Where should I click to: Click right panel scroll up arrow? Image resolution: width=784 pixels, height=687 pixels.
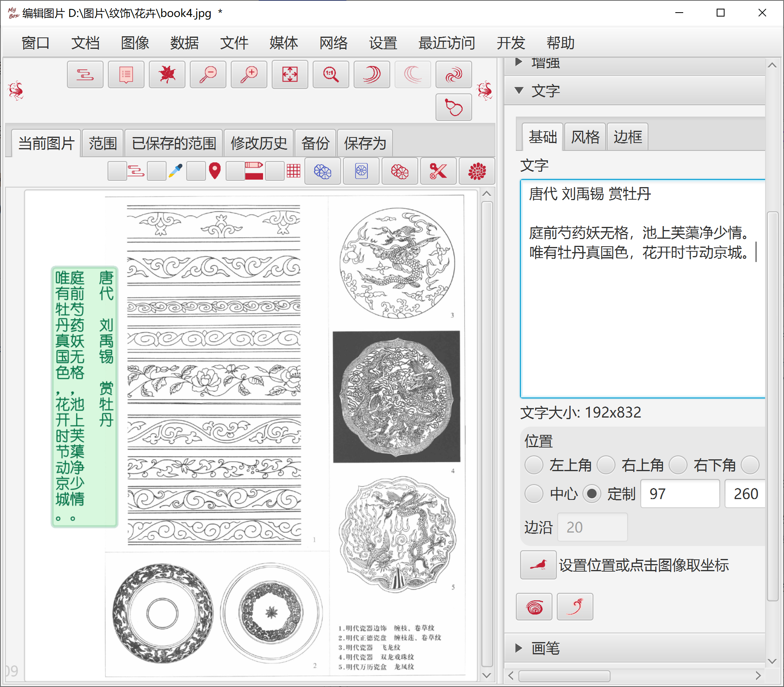point(772,65)
